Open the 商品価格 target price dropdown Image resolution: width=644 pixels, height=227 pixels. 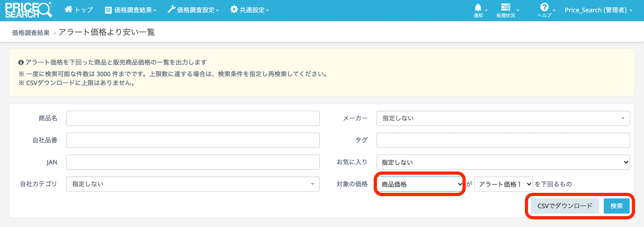[420, 185]
